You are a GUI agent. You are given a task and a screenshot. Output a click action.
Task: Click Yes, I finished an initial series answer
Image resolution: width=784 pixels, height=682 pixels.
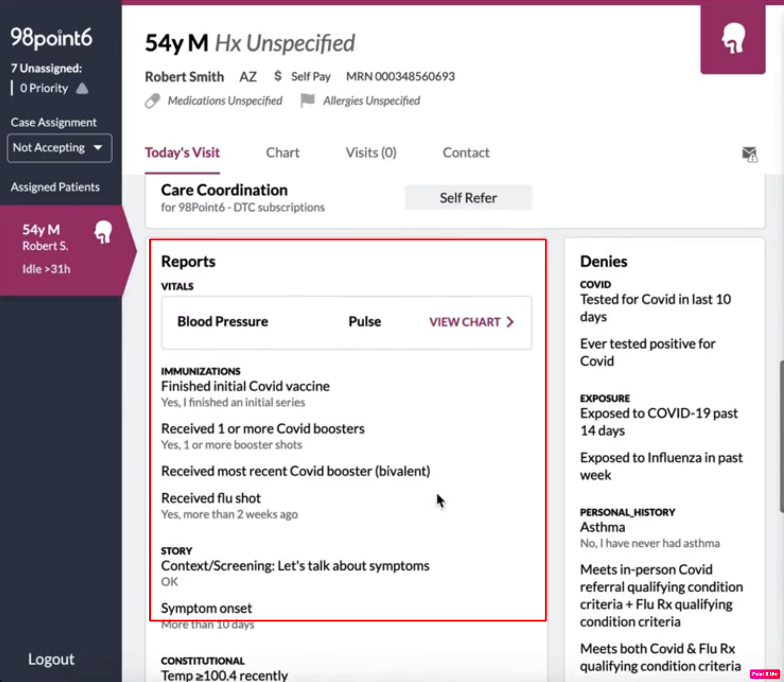click(233, 402)
